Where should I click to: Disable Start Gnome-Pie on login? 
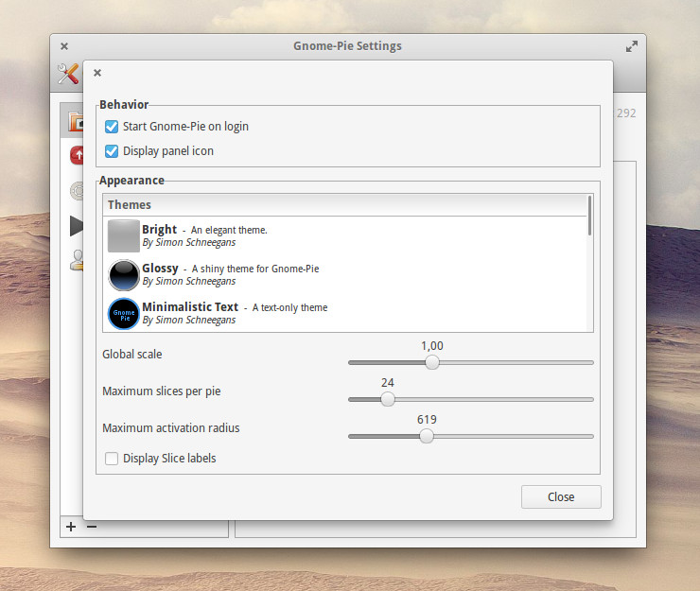[112, 127]
